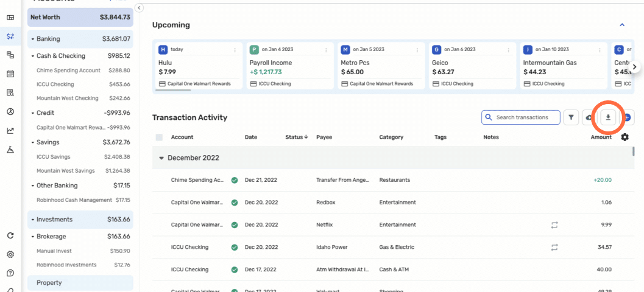Click the Cash & ATM category cell
The image size is (644, 292).
(394, 269)
